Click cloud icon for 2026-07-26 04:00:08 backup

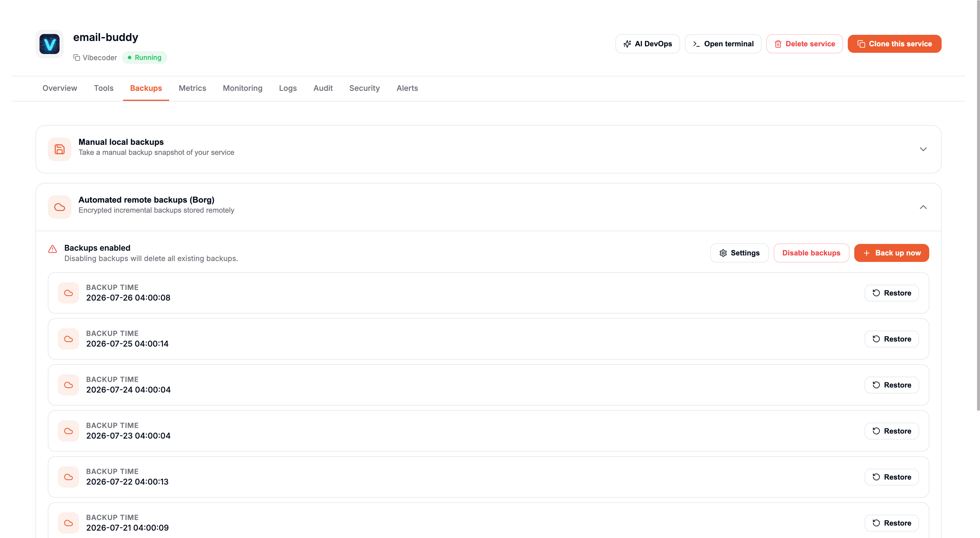click(68, 293)
